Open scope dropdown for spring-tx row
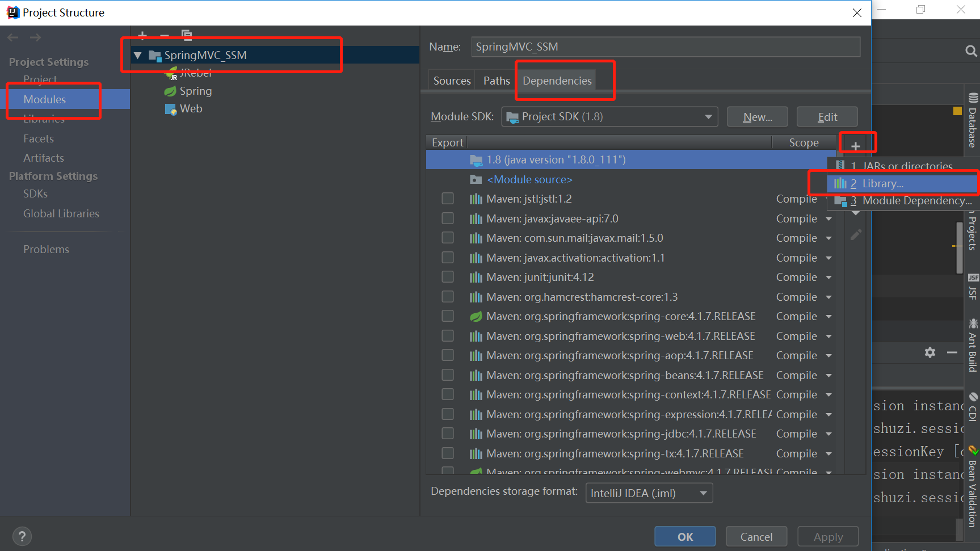Screen dimensions: 980x551 pos(828,454)
